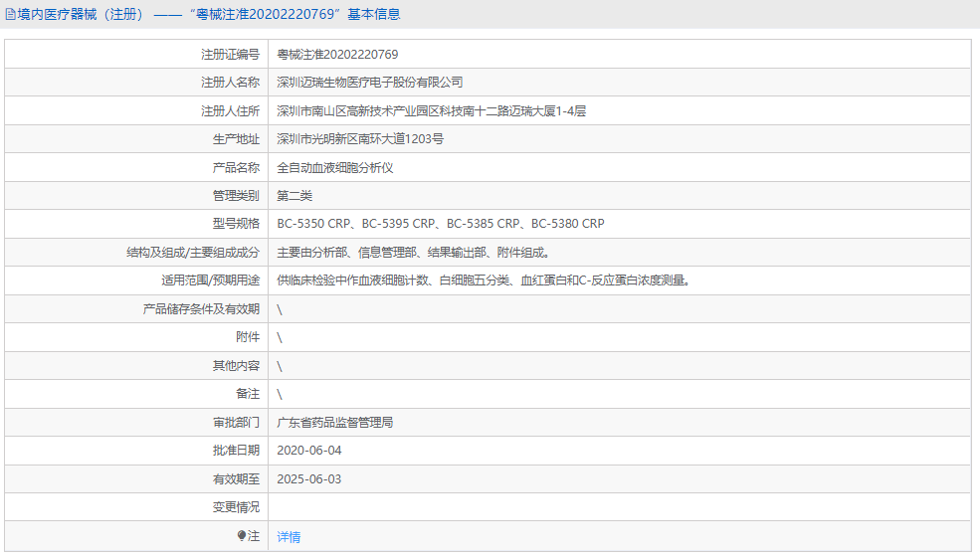This screenshot has height=560, width=980.
Task: Click the 审批部门 row label
Action: point(236,423)
